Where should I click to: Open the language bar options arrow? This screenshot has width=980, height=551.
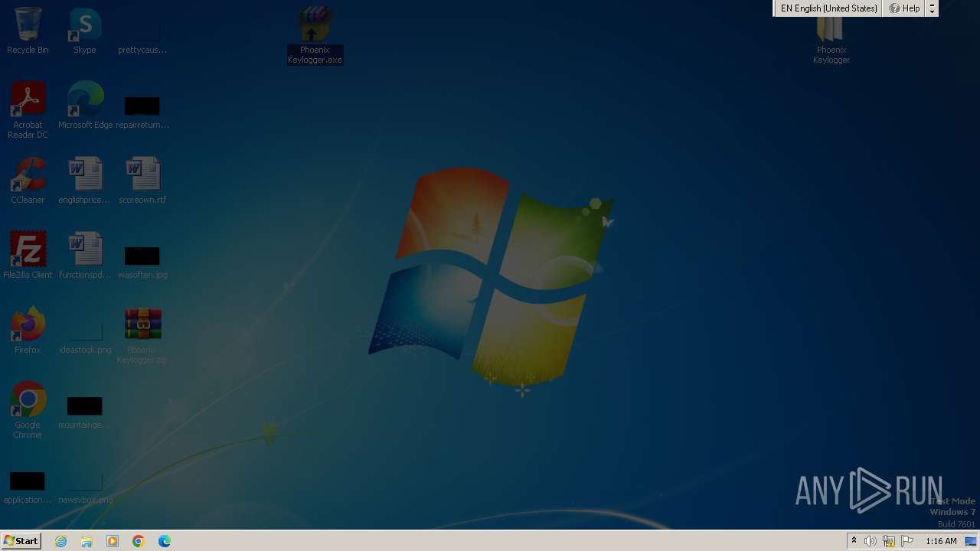[932, 8]
